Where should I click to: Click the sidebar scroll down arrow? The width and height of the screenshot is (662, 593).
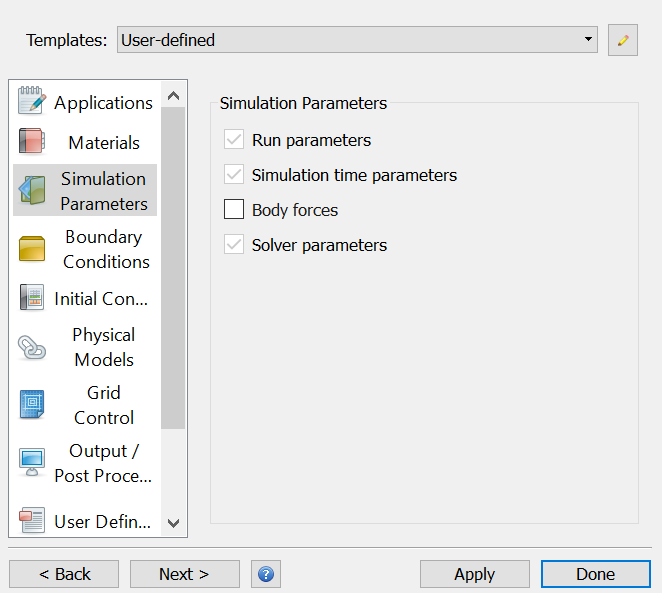pyautogui.click(x=173, y=523)
